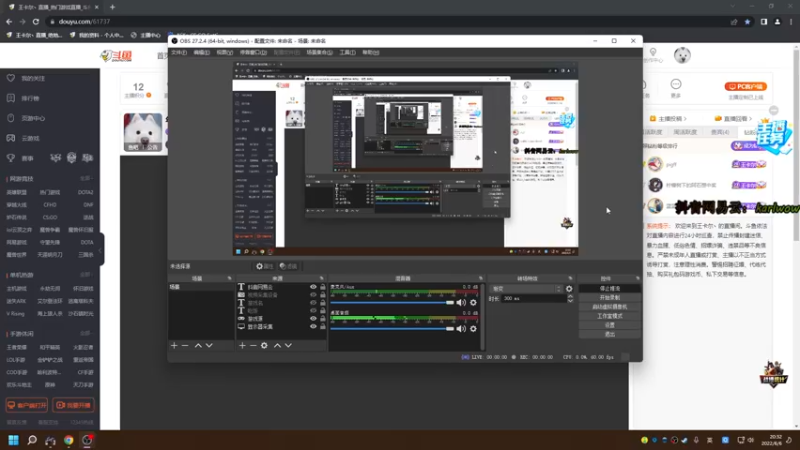This screenshot has height=450, width=800.
Task: Move the scene up in the scenes list
Action: pos(198,345)
